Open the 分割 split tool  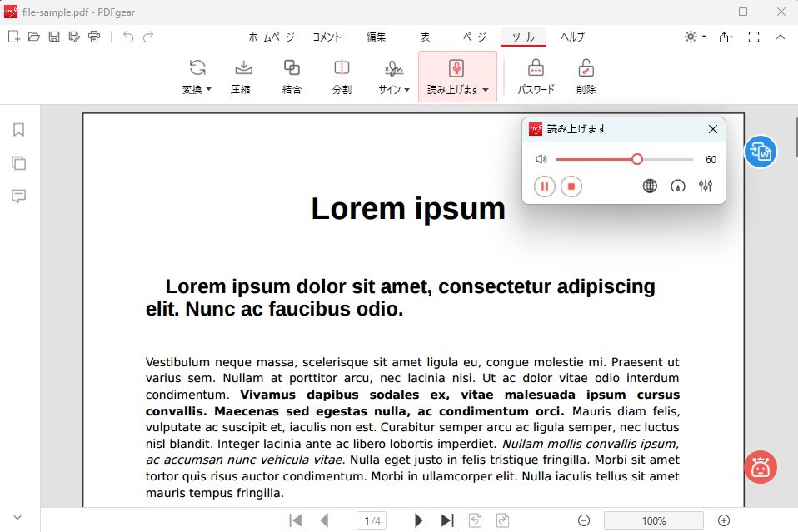click(x=342, y=76)
